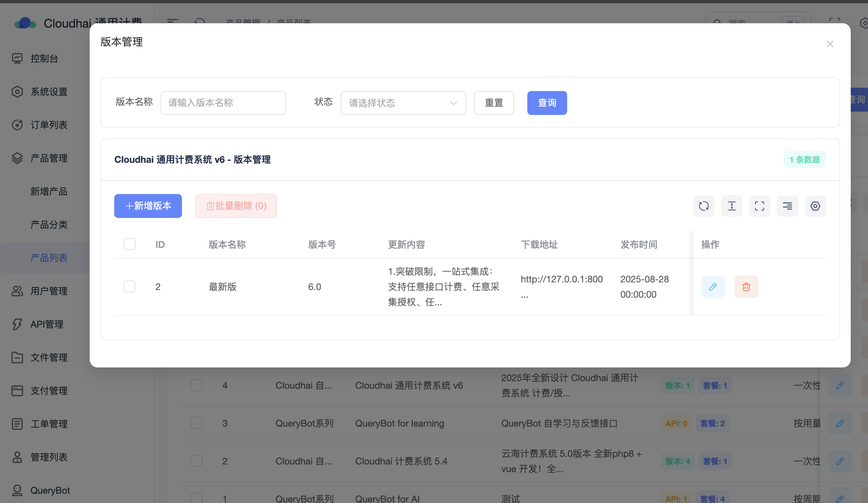This screenshot has width=868, height=503.
Task: Edit the Cloudhai 通用计费系统 v6 product
Action: click(839, 385)
